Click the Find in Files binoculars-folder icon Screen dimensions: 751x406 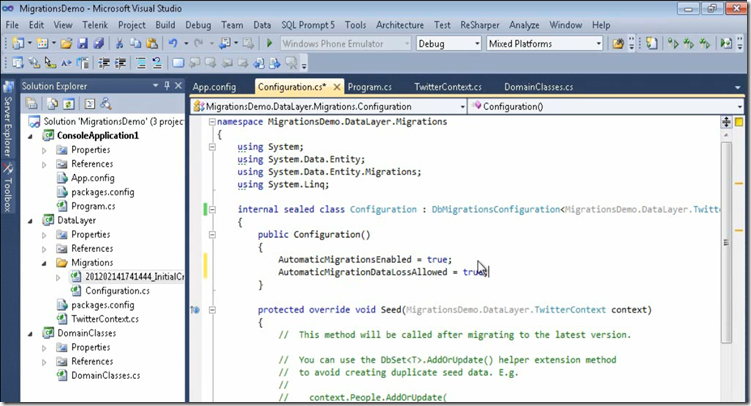click(x=618, y=44)
